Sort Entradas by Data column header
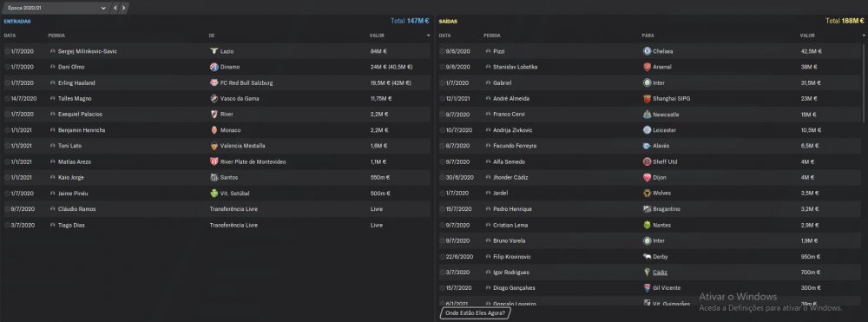This screenshot has height=322, width=868. [10, 36]
